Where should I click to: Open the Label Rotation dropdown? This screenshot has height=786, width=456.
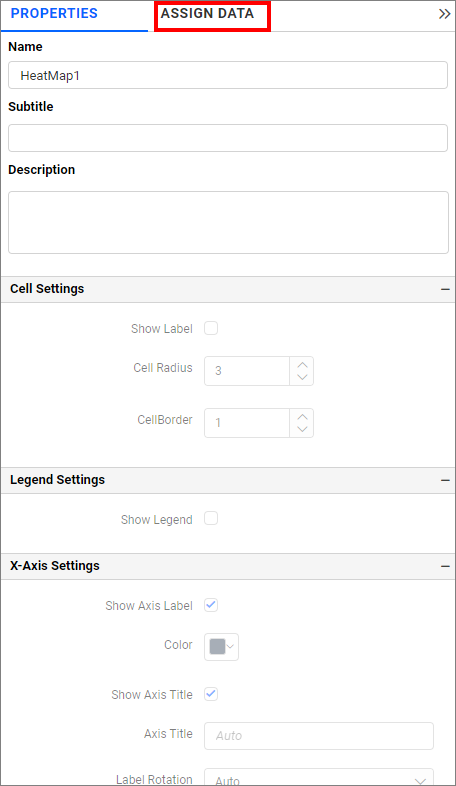coord(319,777)
